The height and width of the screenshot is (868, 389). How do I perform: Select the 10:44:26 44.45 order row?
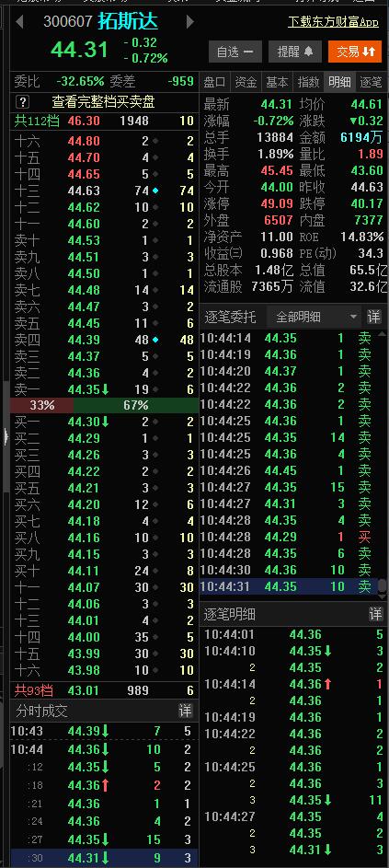pyautogui.click(x=288, y=470)
